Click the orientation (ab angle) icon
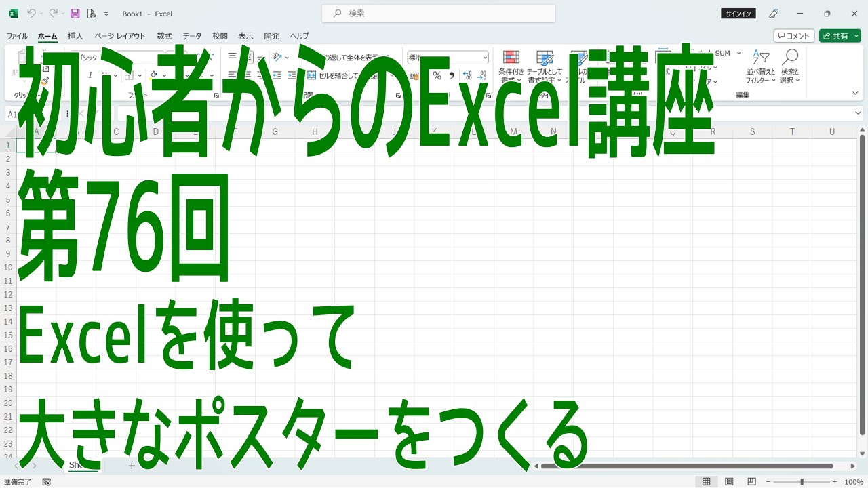The width and height of the screenshot is (868, 488). pos(277,58)
